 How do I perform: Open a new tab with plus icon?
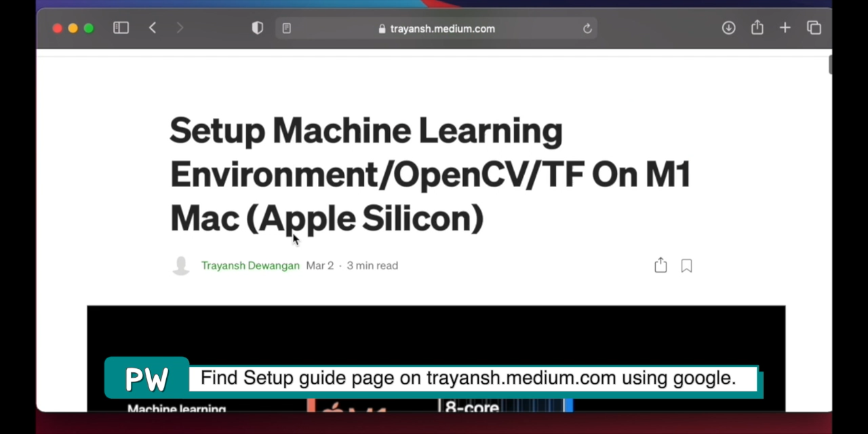tap(785, 28)
